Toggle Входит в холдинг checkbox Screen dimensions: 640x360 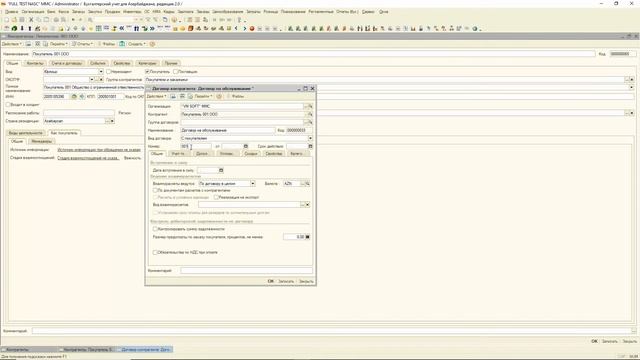click(8, 104)
